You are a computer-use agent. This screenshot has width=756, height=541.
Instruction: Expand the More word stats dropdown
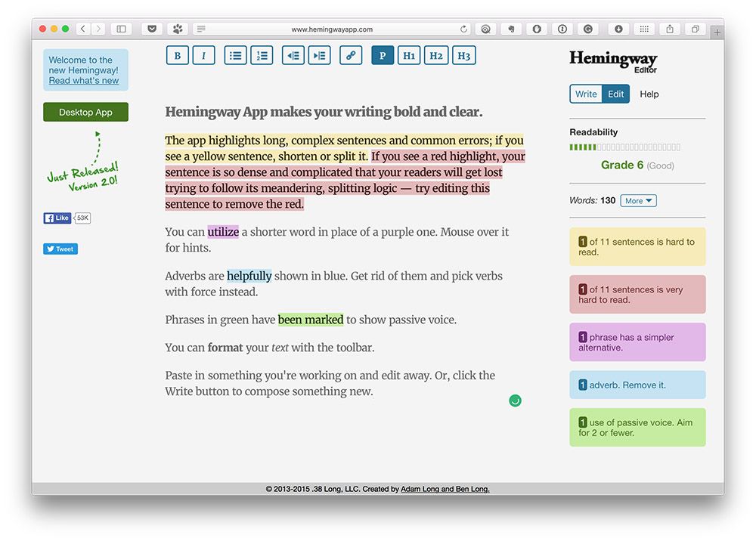[638, 201]
